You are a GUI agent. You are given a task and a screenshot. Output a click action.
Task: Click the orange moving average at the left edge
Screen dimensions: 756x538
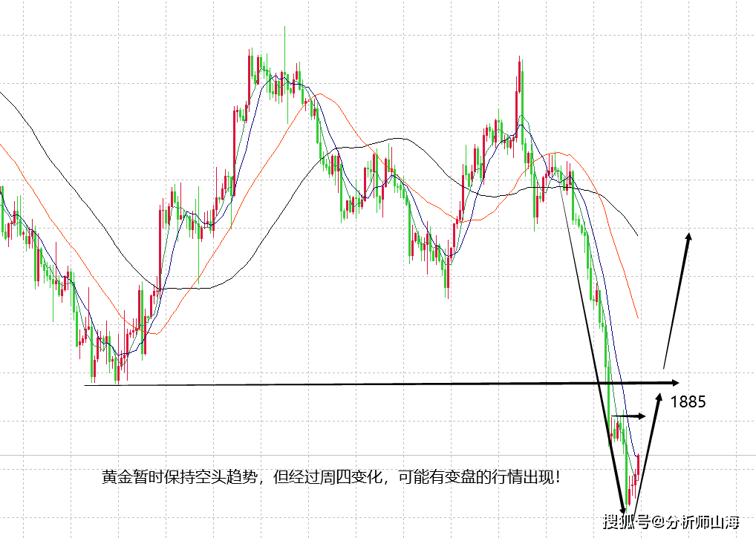pos(4,148)
